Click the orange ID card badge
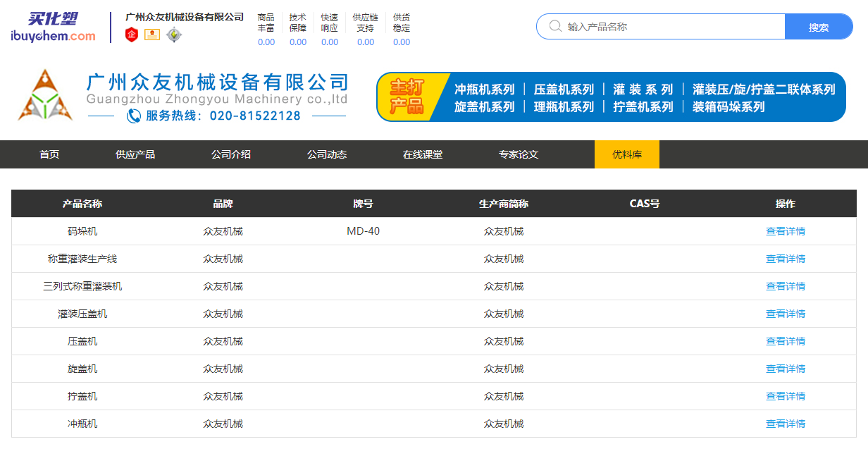Image resolution: width=868 pixels, height=449 pixels. tap(152, 34)
